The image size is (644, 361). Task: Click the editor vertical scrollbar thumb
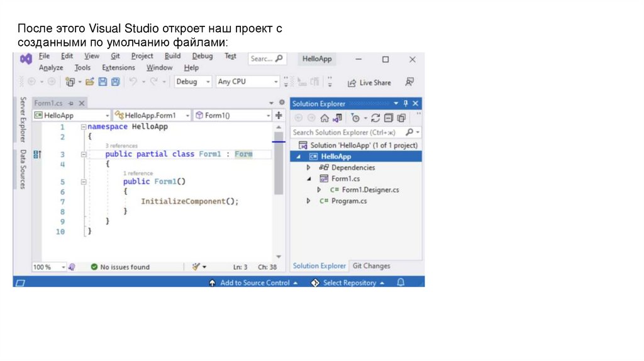point(279,163)
